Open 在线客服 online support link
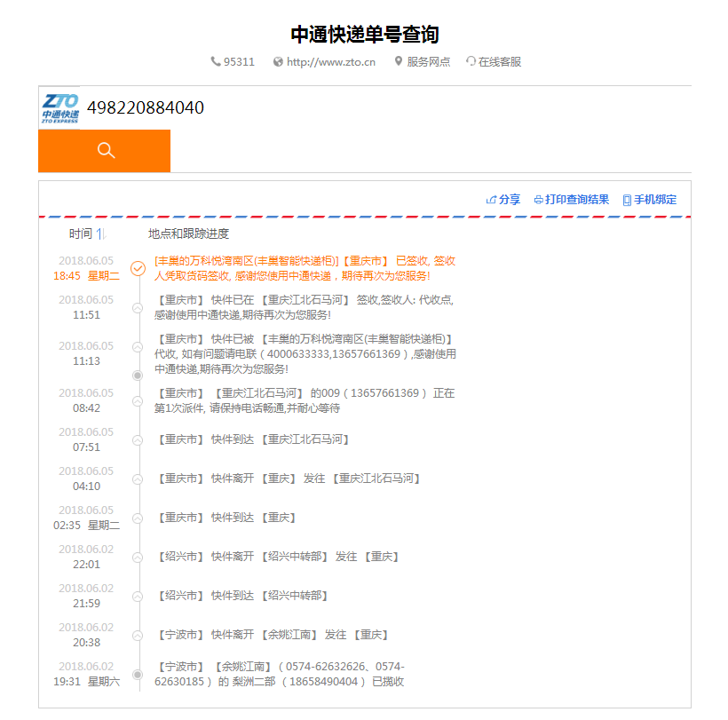Viewport: 728px width, 720px height. 500,62
